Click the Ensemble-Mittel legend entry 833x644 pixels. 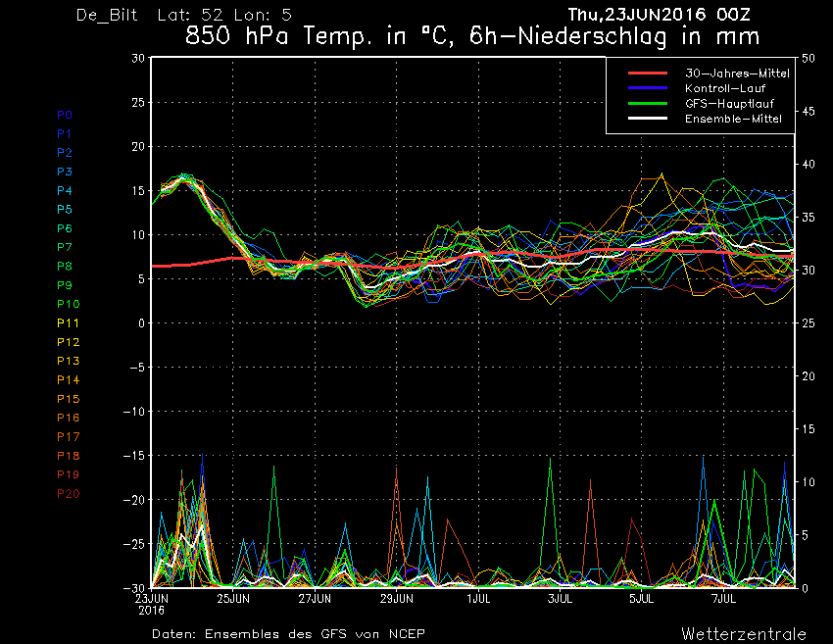[x=733, y=119]
